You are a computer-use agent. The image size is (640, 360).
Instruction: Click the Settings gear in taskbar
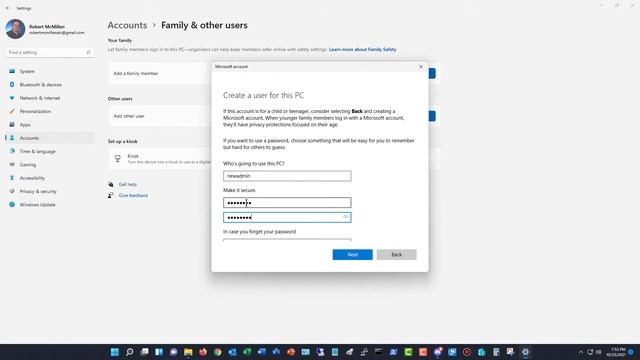tap(525, 352)
